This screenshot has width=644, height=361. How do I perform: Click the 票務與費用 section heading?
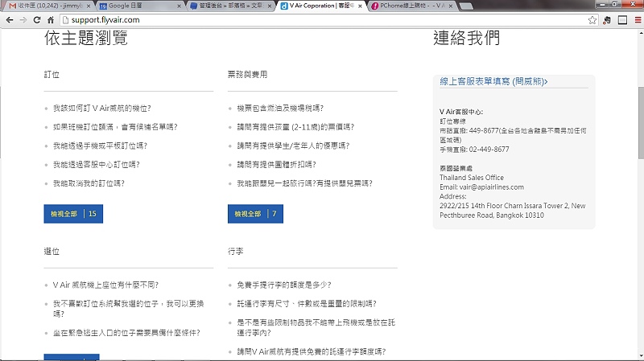click(248, 75)
